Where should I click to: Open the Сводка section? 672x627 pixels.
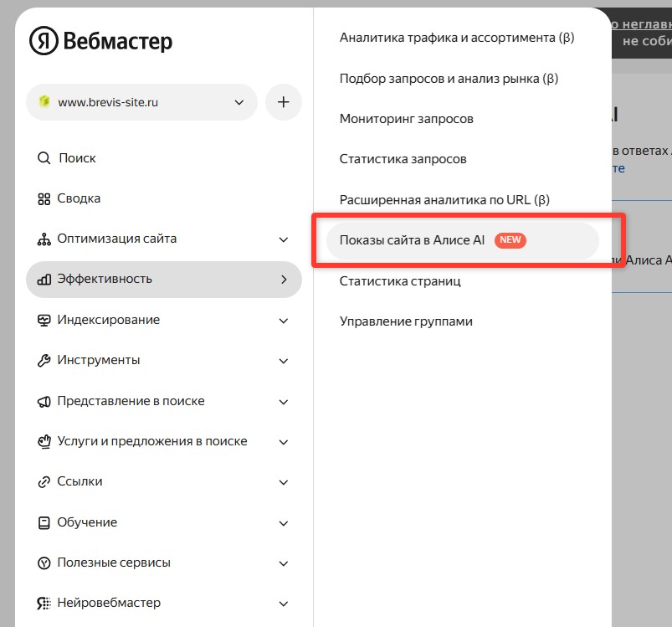(x=79, y=198)
